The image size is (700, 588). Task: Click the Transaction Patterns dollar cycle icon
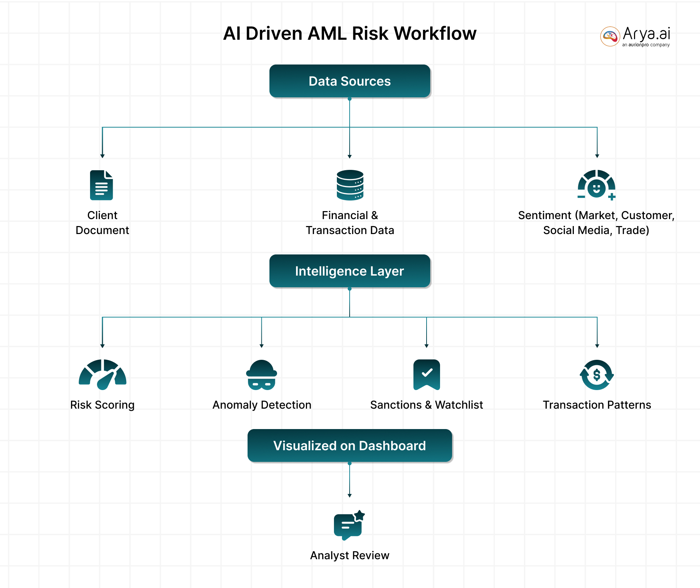click(x=597, y=375)
